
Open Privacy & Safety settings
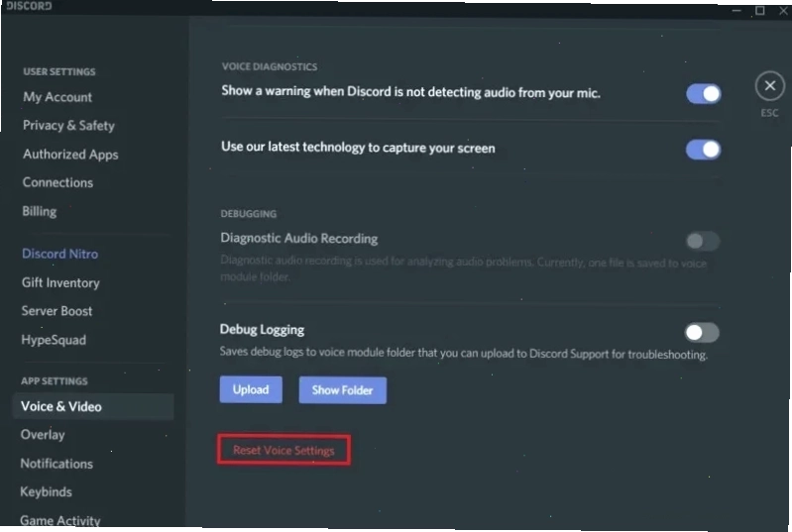click(68, 126)
